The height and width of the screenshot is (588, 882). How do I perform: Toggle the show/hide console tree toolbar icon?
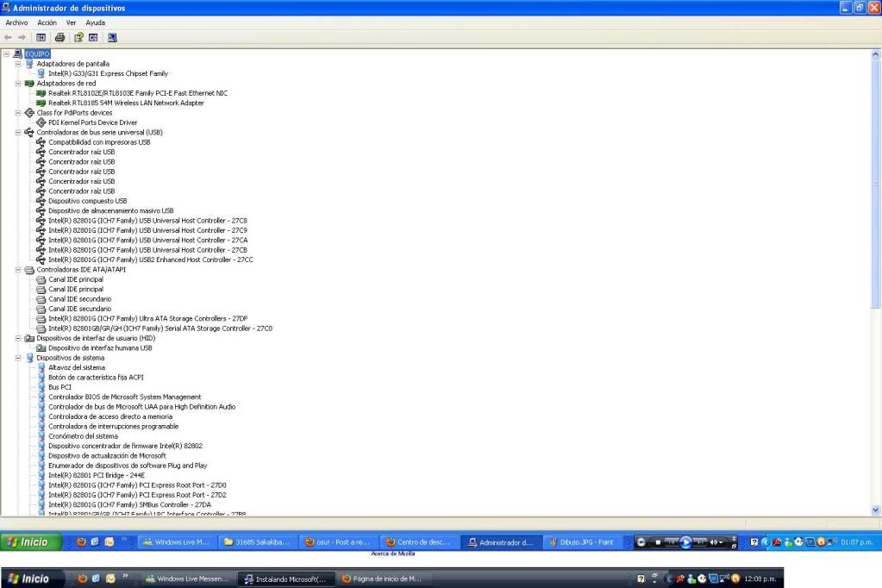(41, 38)
